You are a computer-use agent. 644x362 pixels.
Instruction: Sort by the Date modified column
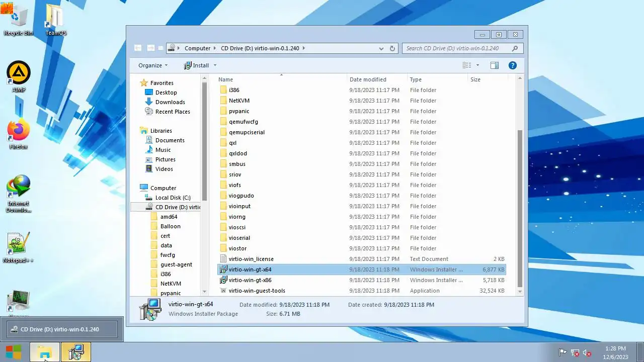(377, 79)
